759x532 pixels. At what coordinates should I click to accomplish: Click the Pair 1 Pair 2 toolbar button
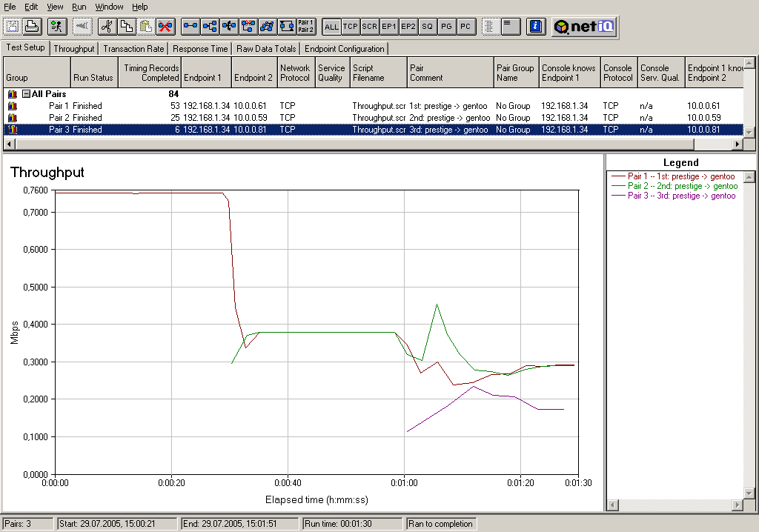(306, 26)
